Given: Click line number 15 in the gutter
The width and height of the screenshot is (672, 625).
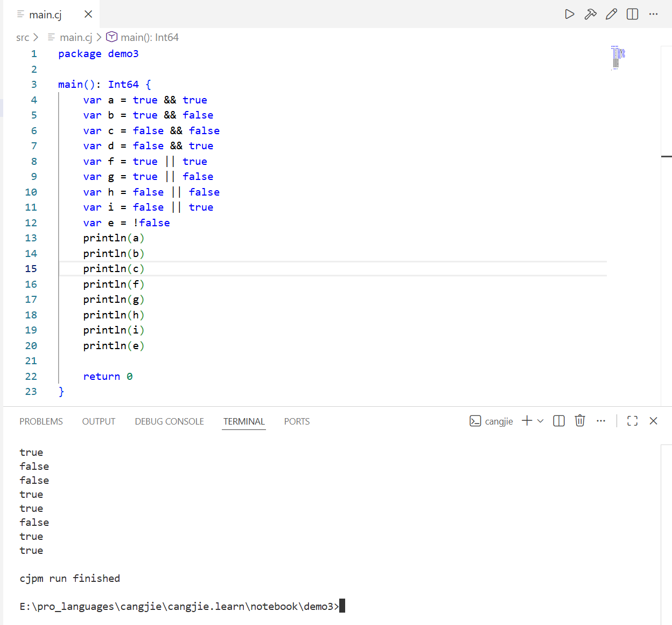Looking at the screenshot, I should click(x=31, y=268).
